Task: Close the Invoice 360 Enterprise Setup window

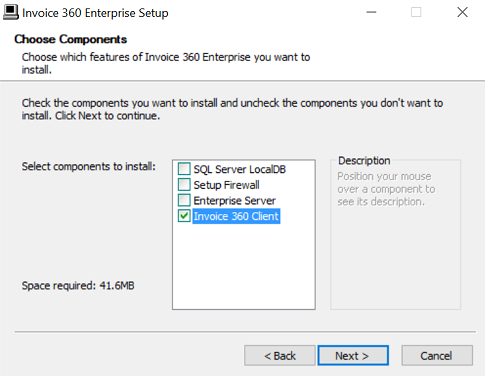Action: [462, 12]
